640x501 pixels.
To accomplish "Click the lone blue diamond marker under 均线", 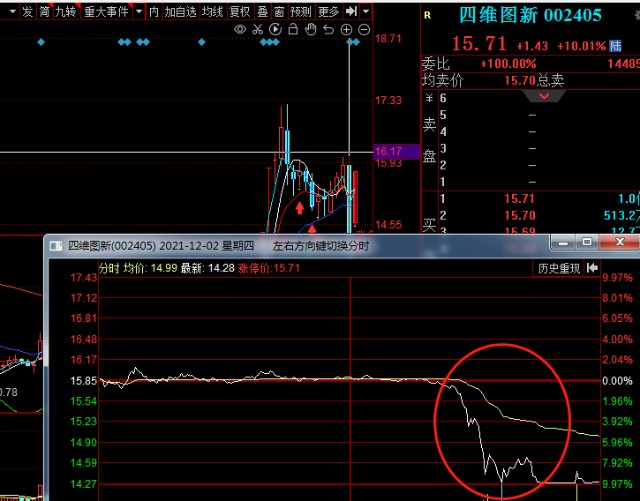I will click(202, 42).
